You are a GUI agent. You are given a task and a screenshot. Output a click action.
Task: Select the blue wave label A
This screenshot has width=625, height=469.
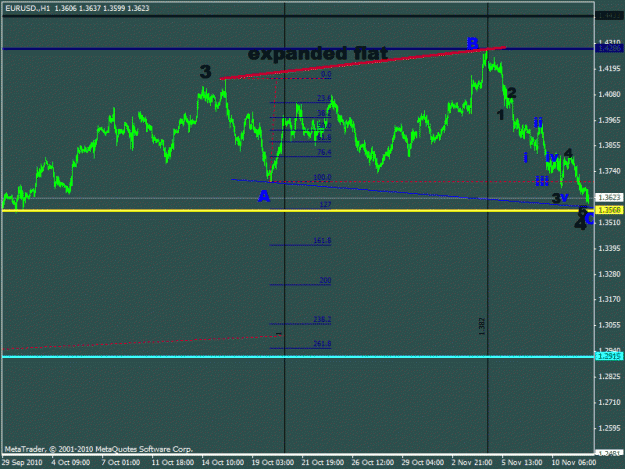pos(264,196)
